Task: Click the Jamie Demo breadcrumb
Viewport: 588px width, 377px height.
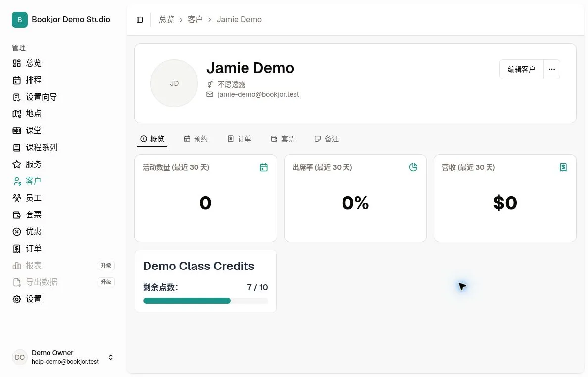Action: (x=239, y=20)
